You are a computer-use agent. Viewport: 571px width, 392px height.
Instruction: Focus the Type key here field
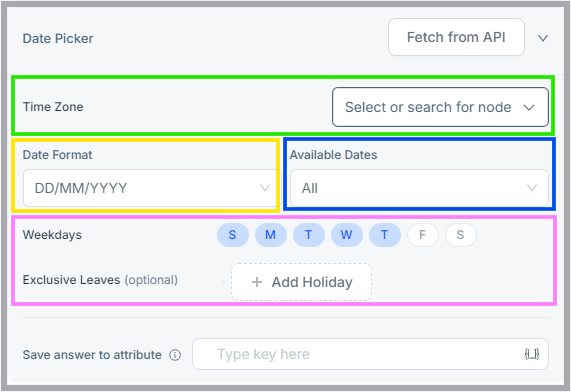tap(370, 354)
